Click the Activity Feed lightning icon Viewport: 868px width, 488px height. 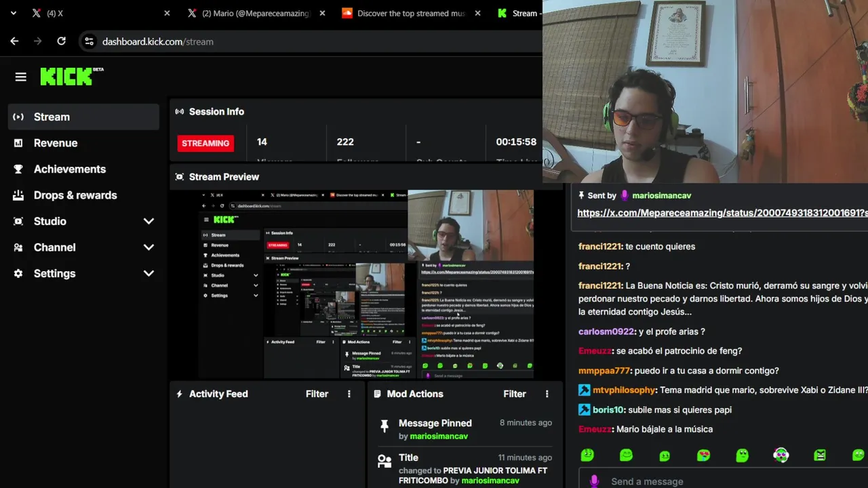click(179, 394)
